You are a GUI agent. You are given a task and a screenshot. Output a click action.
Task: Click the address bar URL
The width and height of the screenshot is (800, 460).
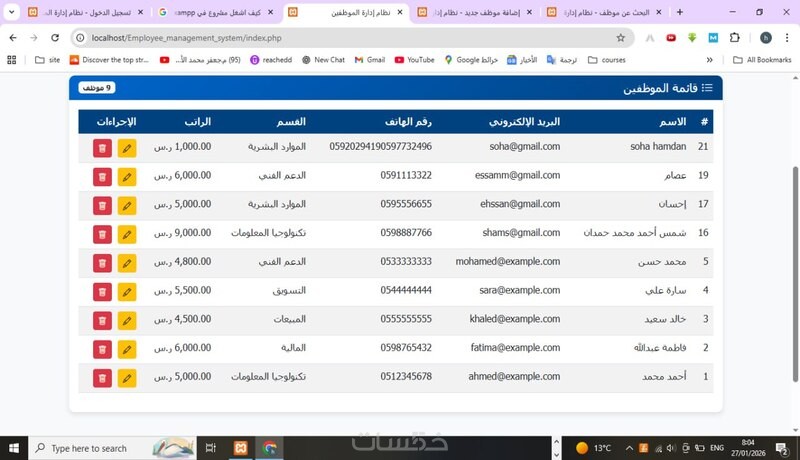tap(187, 38)
